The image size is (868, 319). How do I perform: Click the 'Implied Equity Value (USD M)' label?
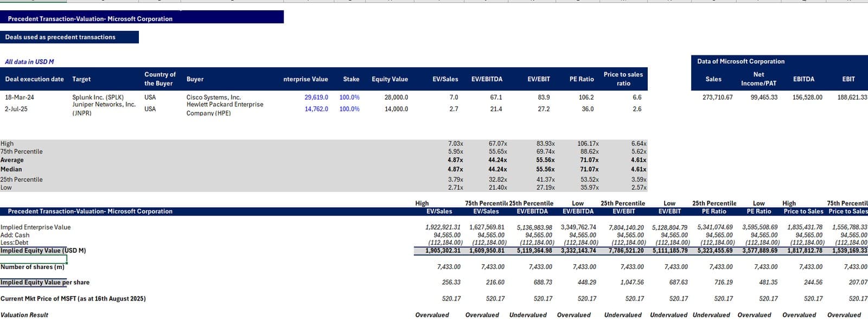pos(43,251)
